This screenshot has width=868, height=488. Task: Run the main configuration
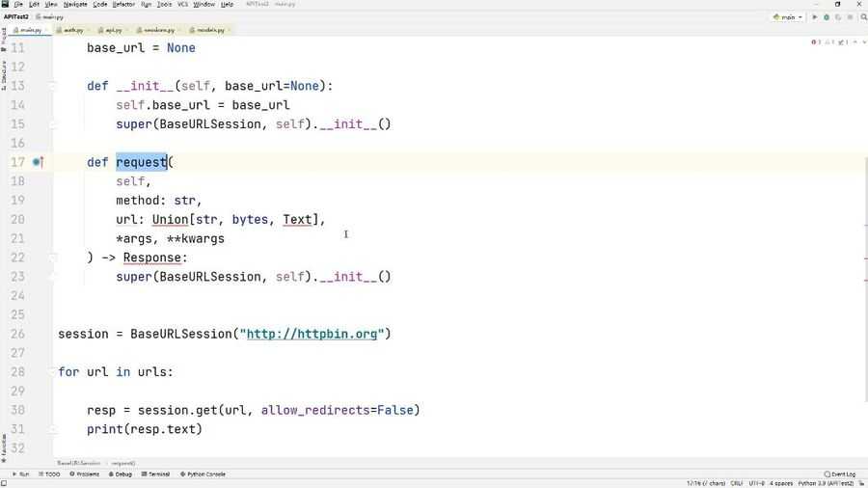[x=814, y=17]
